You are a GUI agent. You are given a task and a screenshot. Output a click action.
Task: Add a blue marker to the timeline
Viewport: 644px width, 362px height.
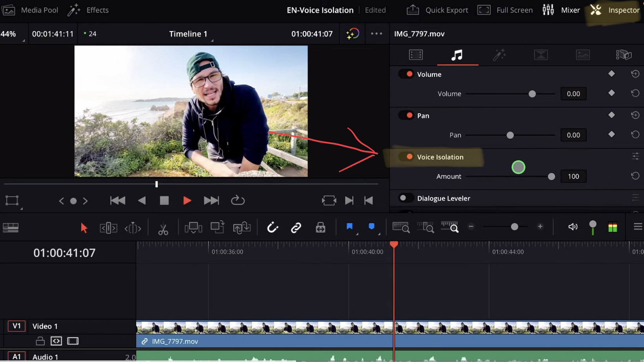[x=371, y=226]
